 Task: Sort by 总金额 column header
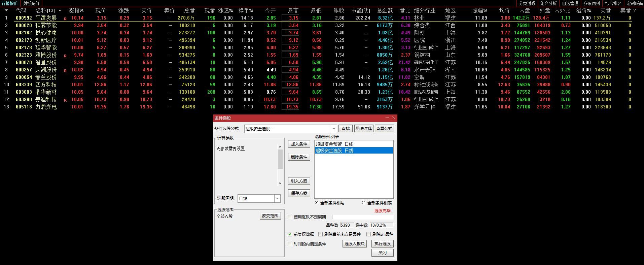[x=385, y=10]
